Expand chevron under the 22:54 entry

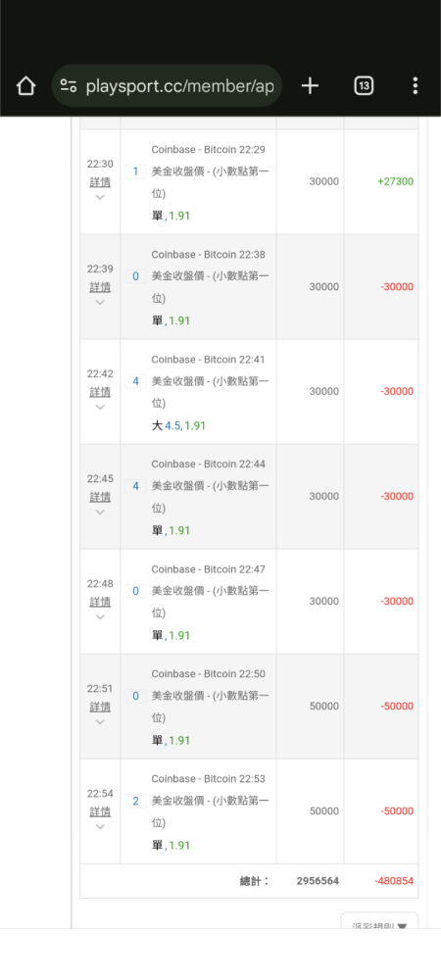point(100,827)
